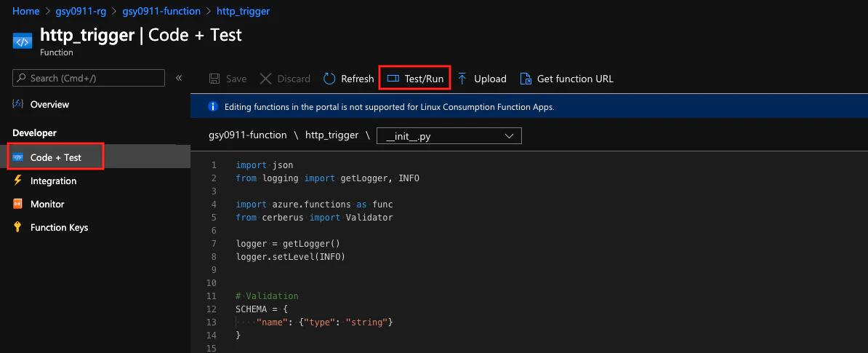
Task: Click the Test/Run panel icon
Action: [393, 79]
